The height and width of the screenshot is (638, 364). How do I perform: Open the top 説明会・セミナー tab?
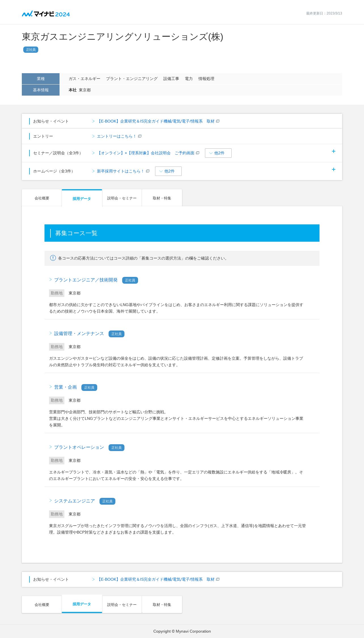tap(122, 198)
